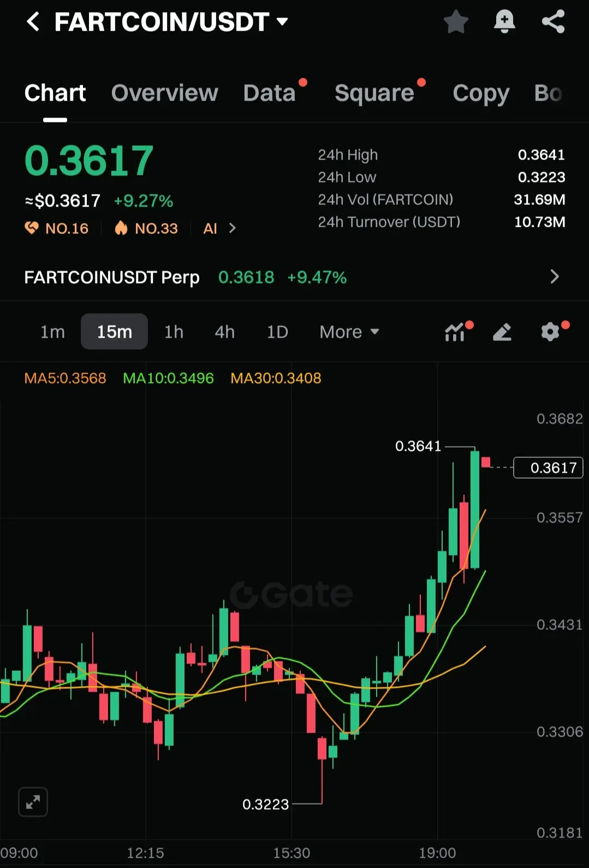The image size is (589, 868).
Task: Tap the 24h Low value 0.3223
Action: pos(541,178)
